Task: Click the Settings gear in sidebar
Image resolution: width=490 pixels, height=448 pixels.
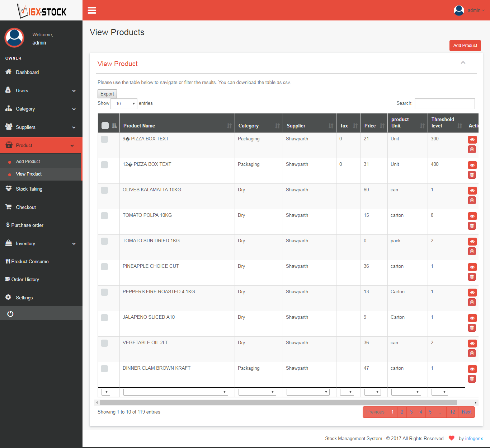Action: (8, 297)
